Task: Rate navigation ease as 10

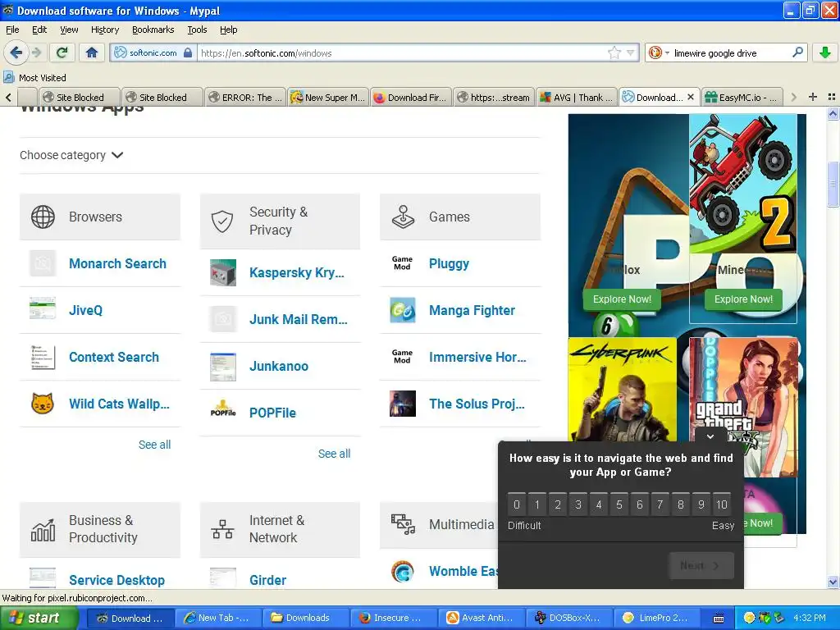Action: pos(722,504)
